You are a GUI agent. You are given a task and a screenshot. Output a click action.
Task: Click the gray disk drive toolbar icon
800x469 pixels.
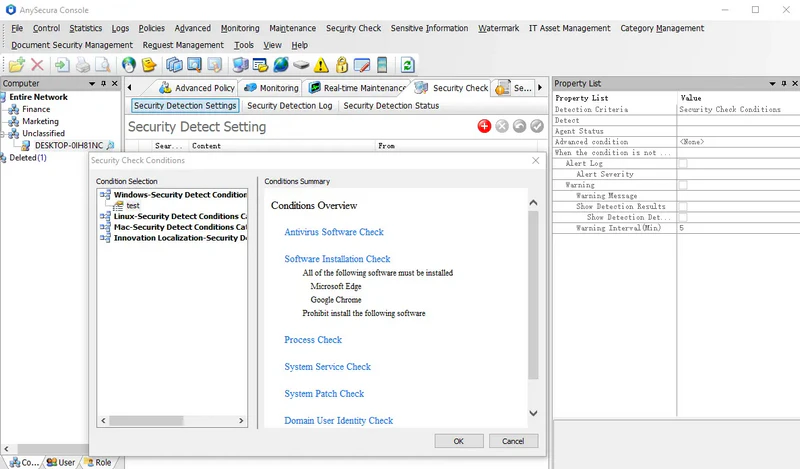301,65
